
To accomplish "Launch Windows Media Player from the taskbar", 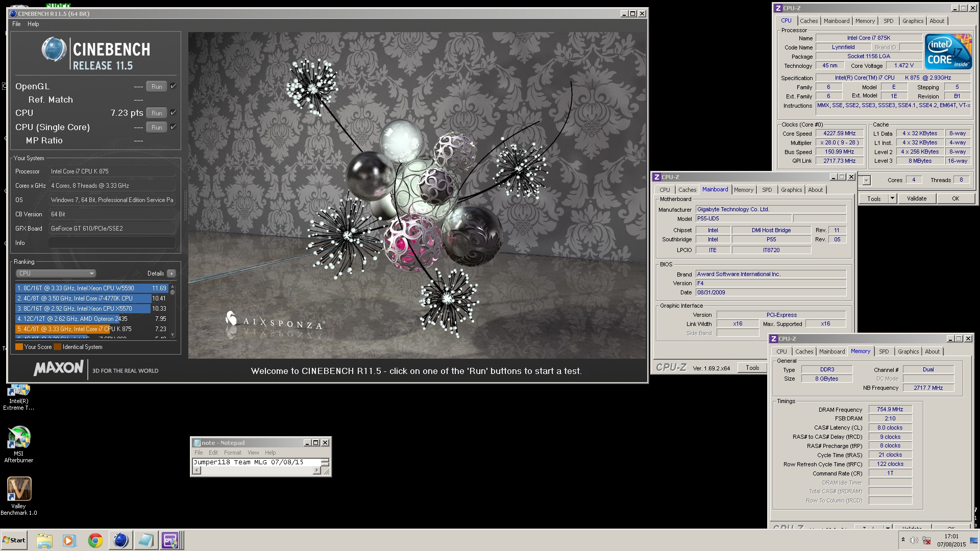I will (69, 540).
